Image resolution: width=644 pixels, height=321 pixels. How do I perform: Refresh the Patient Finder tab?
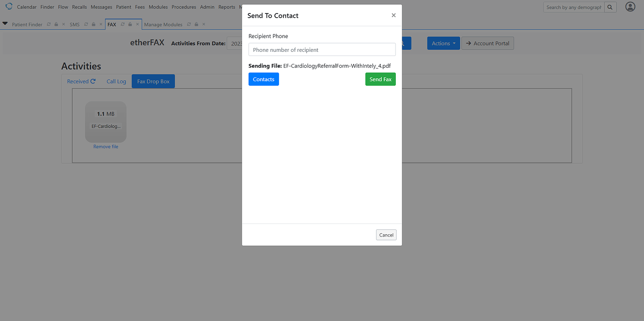click(49, 24)
